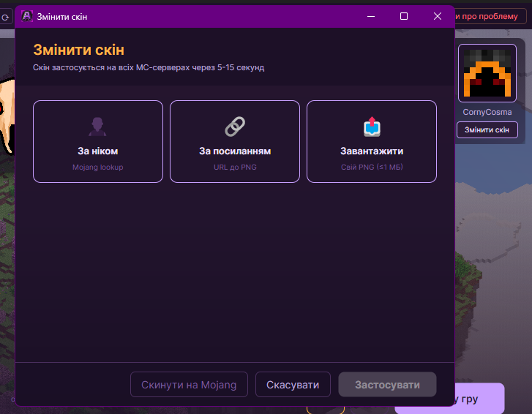Viewport: 532px width, 414px height.
Task: Click the refresh icon in background window
Action: click(4, 17)
